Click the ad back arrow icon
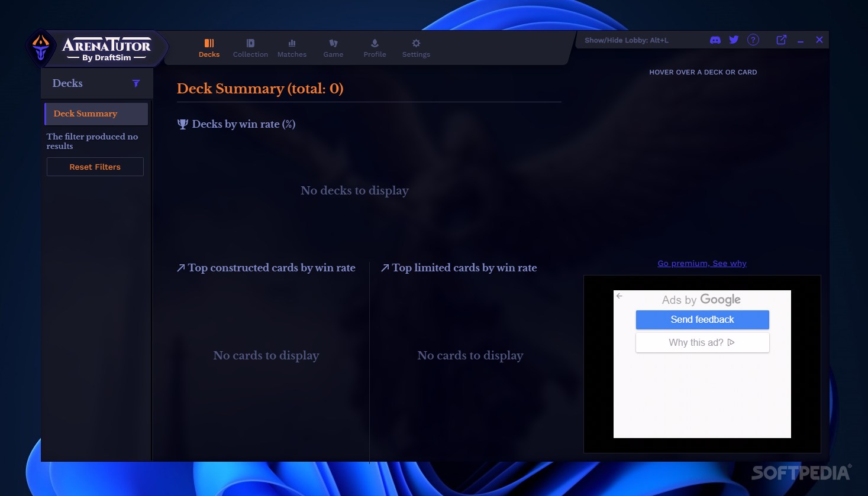The image size is (868, 496). [x=619, y=296]
